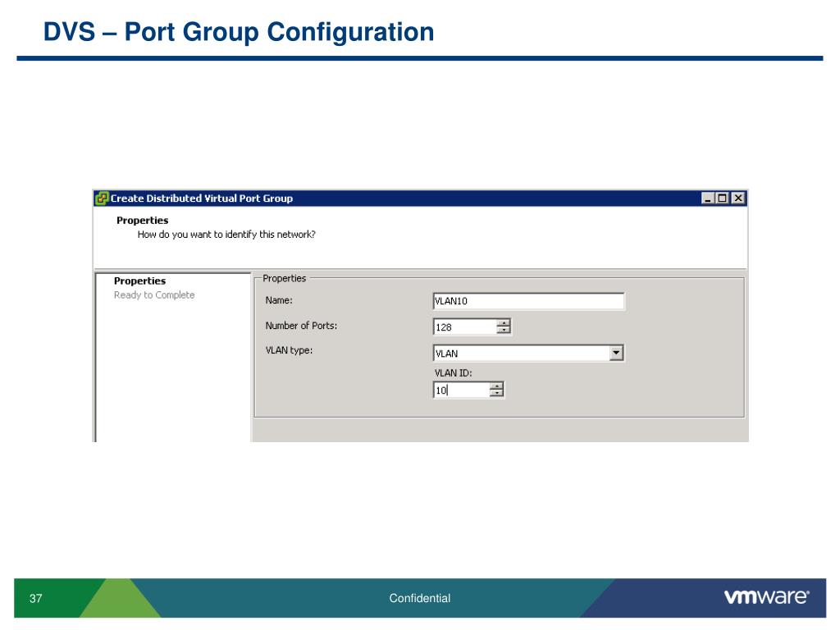Click the vSphere icon in dialog title bar
The height and width of the screenshot is (630, 840).
[102, 199]
